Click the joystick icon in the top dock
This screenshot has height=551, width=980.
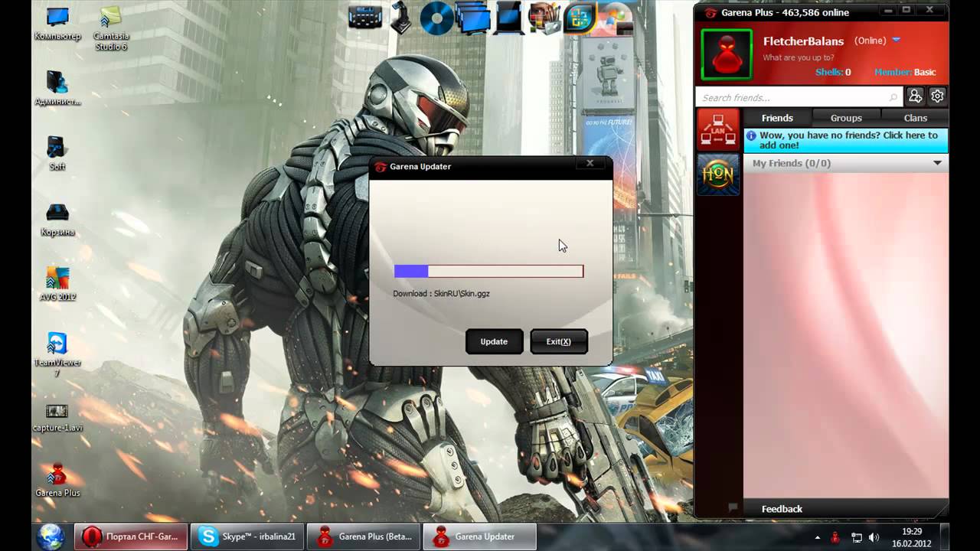[401, 19]
